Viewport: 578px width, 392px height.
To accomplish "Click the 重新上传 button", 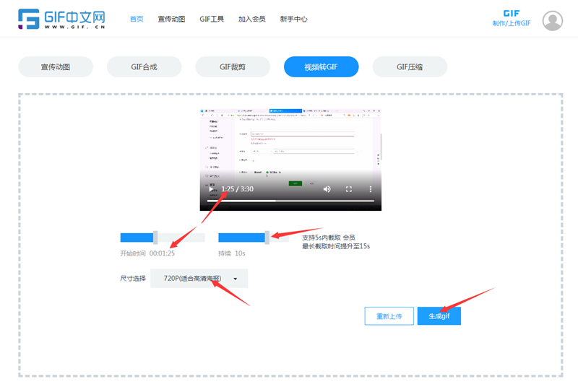I will coord(389,316).
